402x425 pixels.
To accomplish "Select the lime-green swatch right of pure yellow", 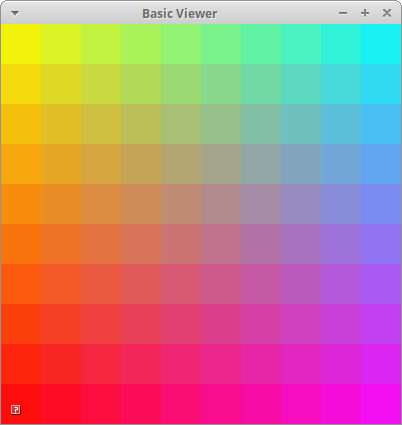I will [61, 44].
